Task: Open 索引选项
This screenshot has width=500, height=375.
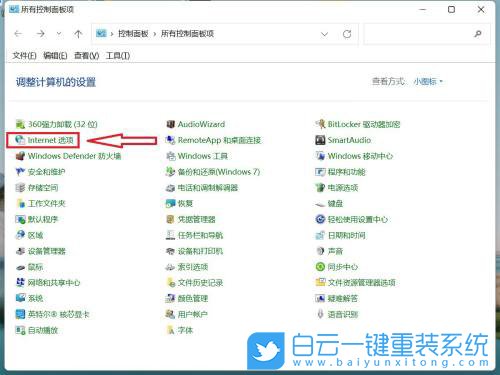Action: (x=187, y=267)
